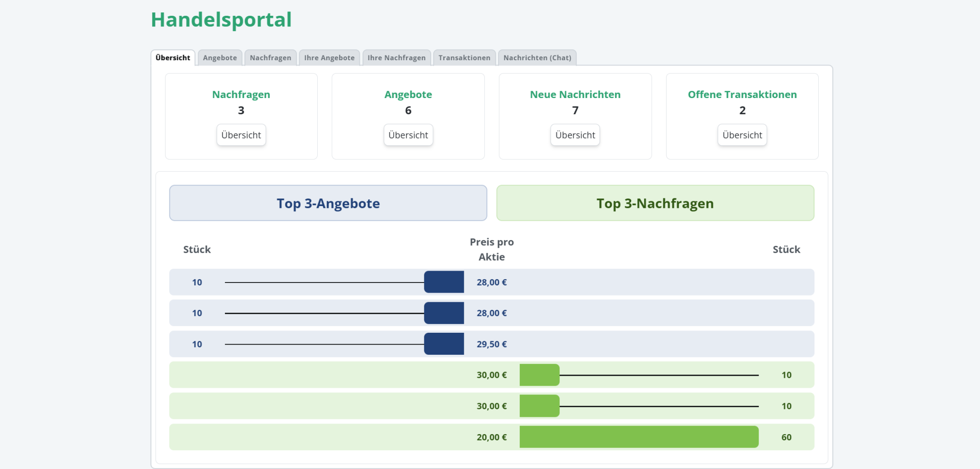Click the 20,00 € price label
980x469 pixels.
point(491,437)
